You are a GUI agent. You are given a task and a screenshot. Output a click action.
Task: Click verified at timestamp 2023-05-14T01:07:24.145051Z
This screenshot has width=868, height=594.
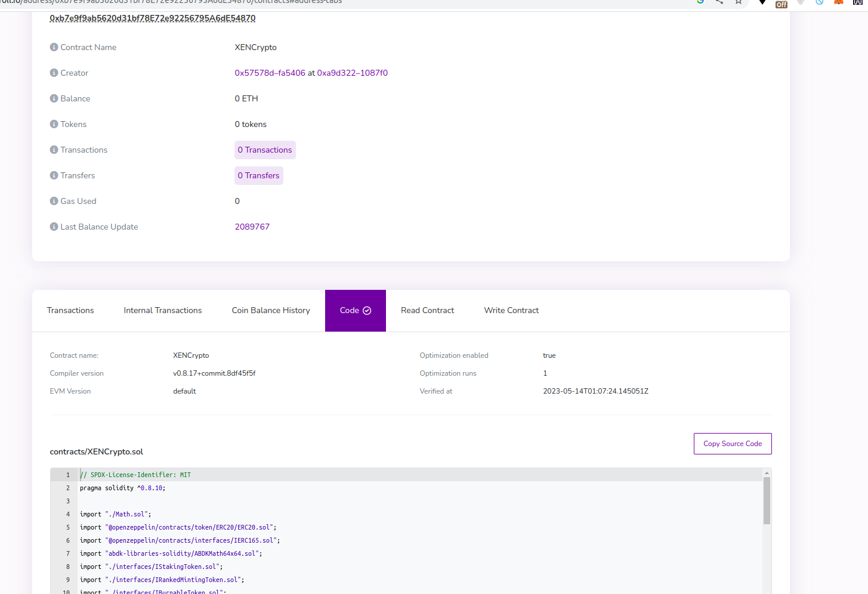click(595, 391)
